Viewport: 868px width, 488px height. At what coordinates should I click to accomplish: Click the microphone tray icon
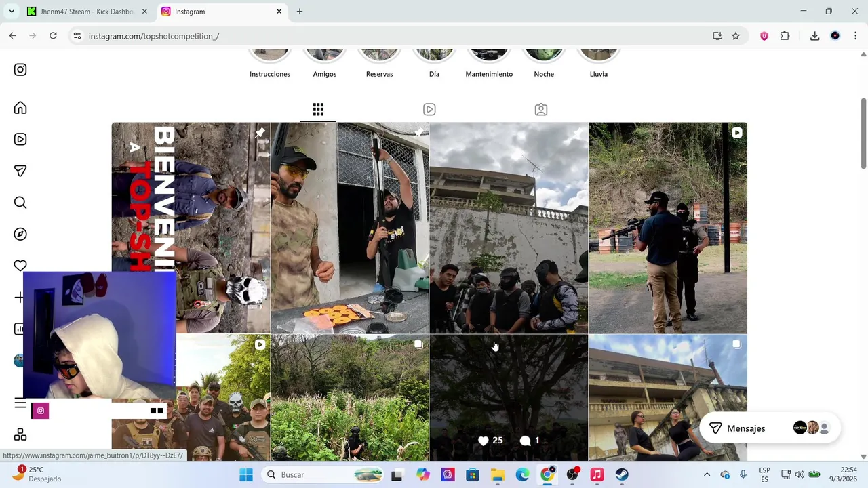pos(743,474)
